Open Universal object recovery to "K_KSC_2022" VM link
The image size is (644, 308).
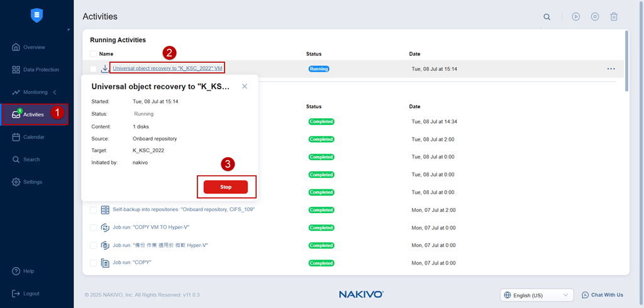tap(167, 69)
